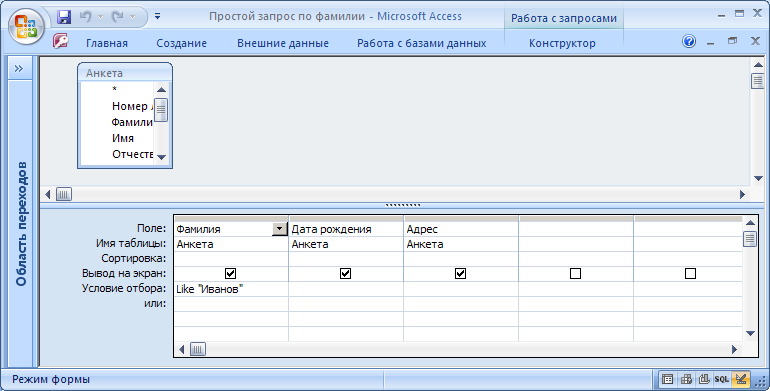Open Customize Quick Access Toolbar dropdown
This screenshot has width=770, height=391.
pos(157,16)
